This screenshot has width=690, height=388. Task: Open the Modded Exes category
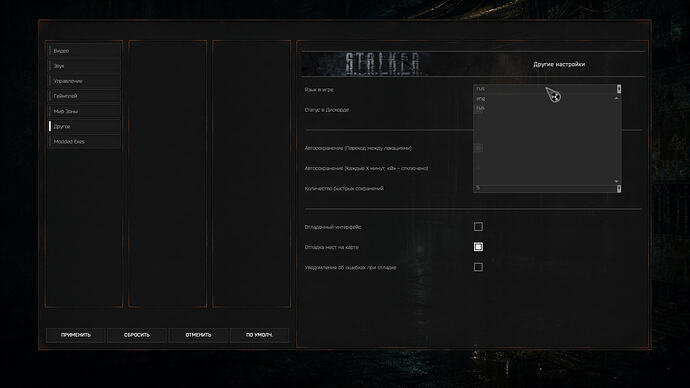pos(84,142)
